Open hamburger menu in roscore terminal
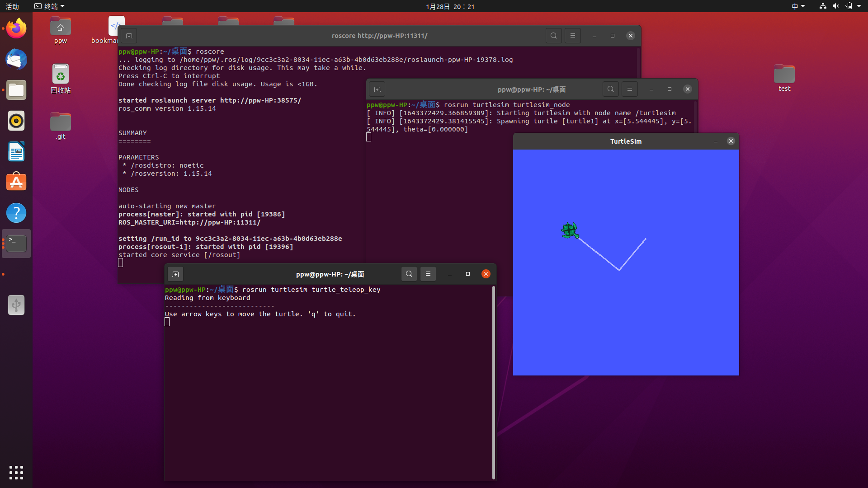 click(x=572, y=36)
